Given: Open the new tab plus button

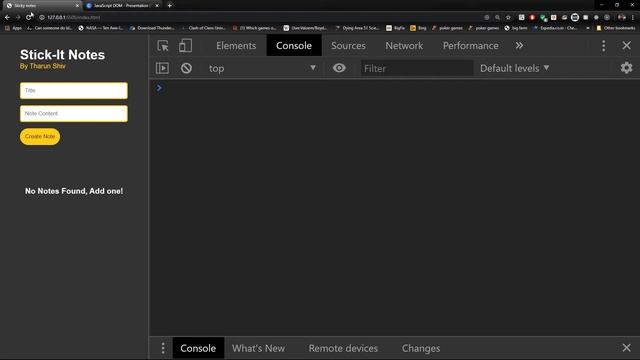Looking at the screenshot, I should [169, 6].
